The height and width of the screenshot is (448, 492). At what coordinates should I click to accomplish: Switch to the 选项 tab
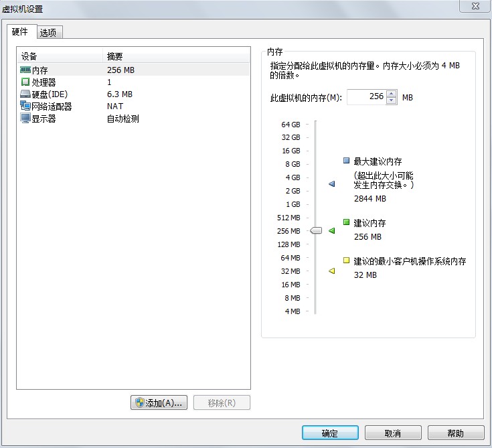[50, 33]
